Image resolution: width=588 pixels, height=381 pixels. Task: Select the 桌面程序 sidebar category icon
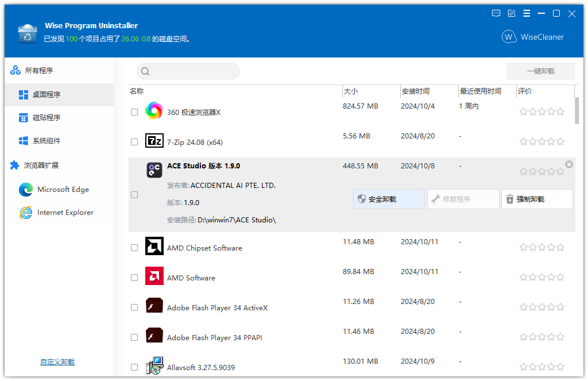click(24, 94)
